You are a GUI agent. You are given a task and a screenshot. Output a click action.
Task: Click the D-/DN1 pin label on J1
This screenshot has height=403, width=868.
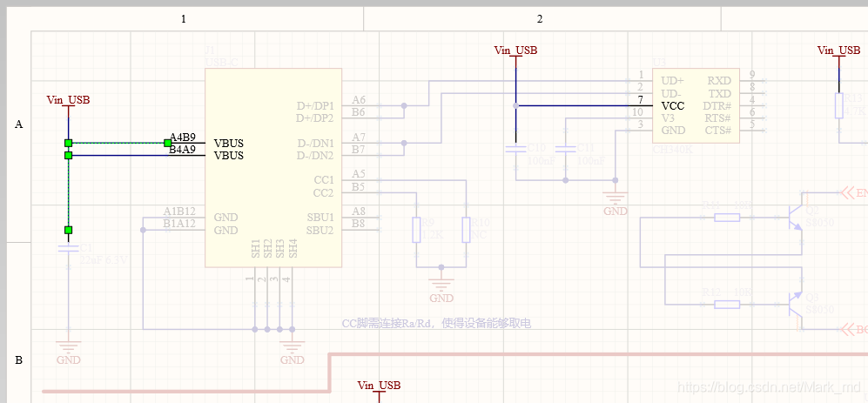coord(315,143)
